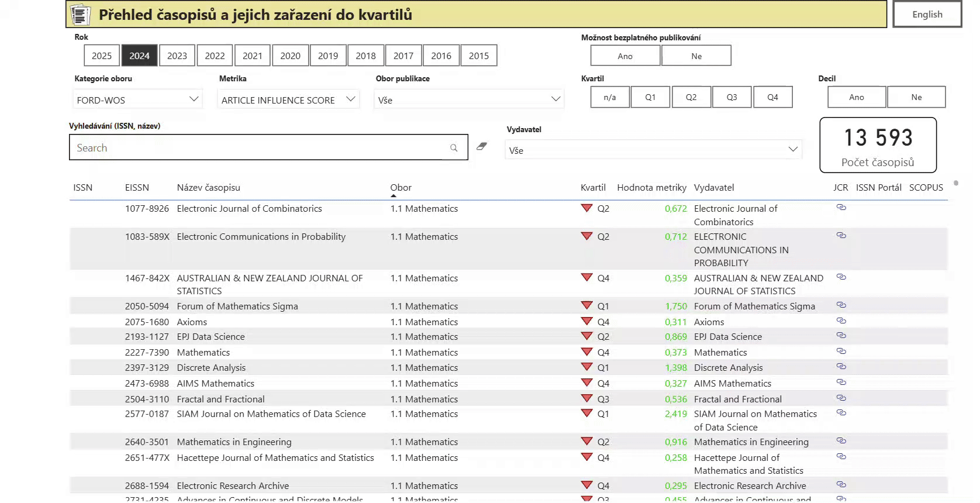Filter quartile by Q1
Viewport: 980px width, 503px height.
pos(650,97)
